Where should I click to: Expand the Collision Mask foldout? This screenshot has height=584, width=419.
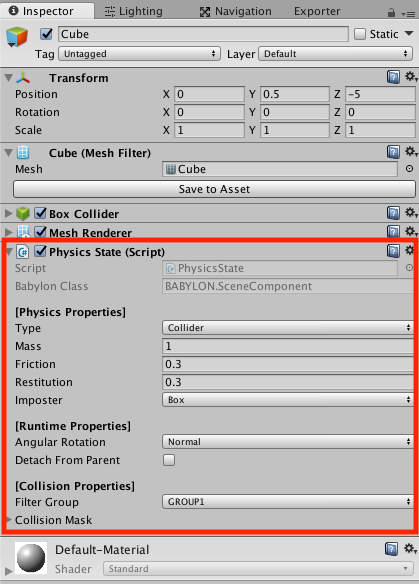tap(9, 520)
